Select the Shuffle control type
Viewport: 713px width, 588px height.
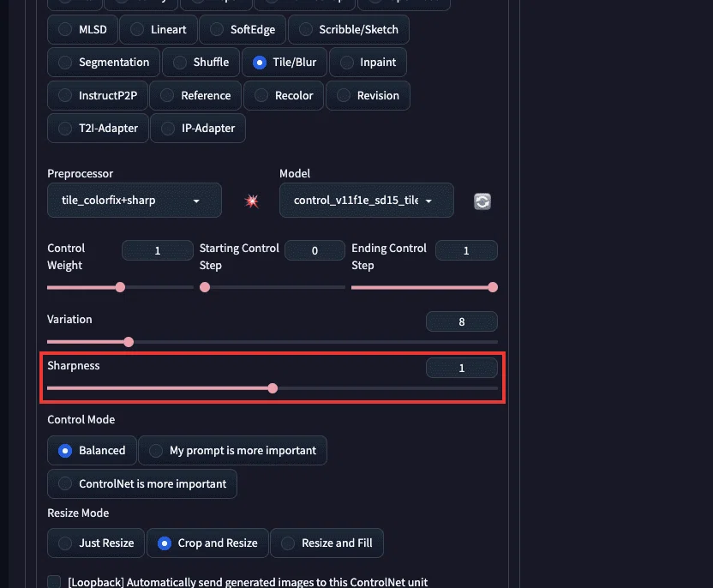pyautogui.click(x=201, y=63)
